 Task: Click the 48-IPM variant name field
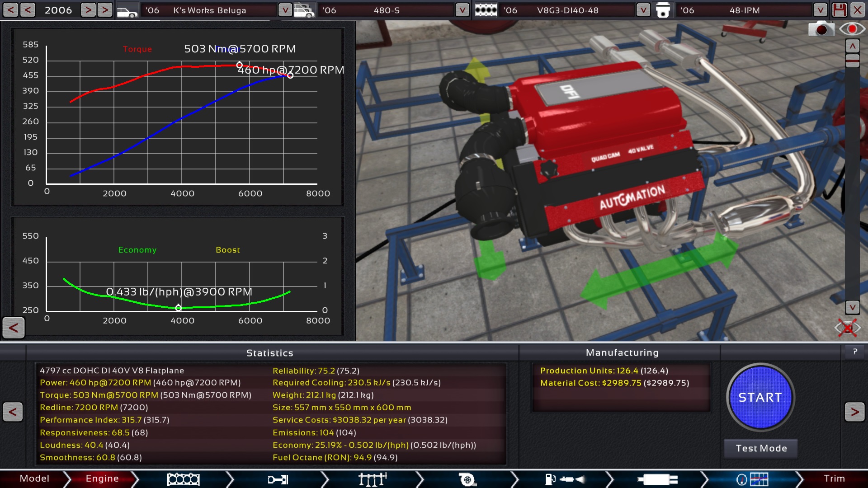coord(744,10)
